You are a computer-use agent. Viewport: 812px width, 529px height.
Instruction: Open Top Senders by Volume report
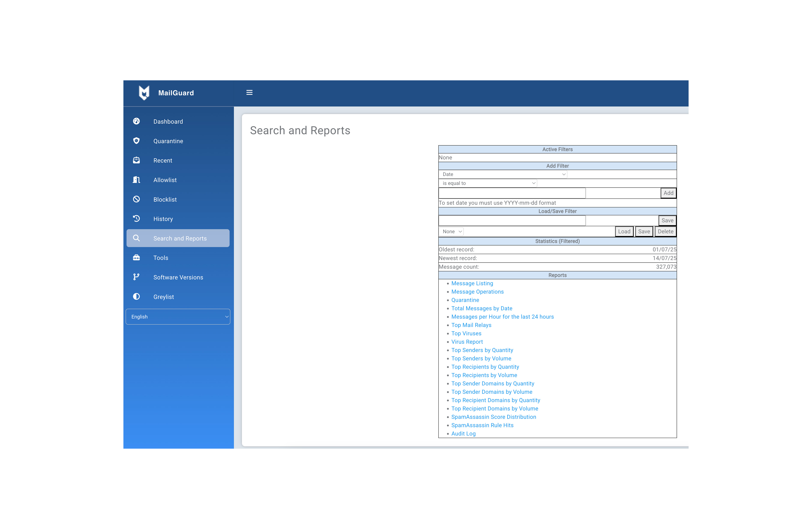click(481, 359)
